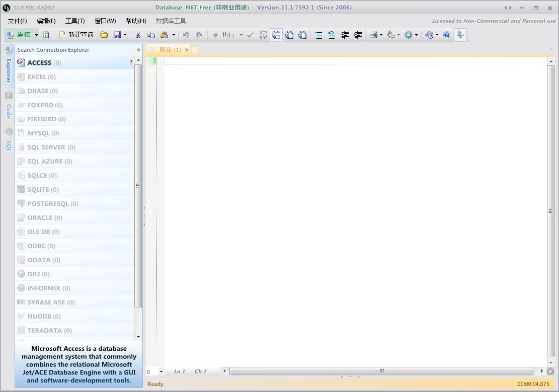Click the red question mark beside ACCESS
Screen dimensions: 559x392
(131, 62)
